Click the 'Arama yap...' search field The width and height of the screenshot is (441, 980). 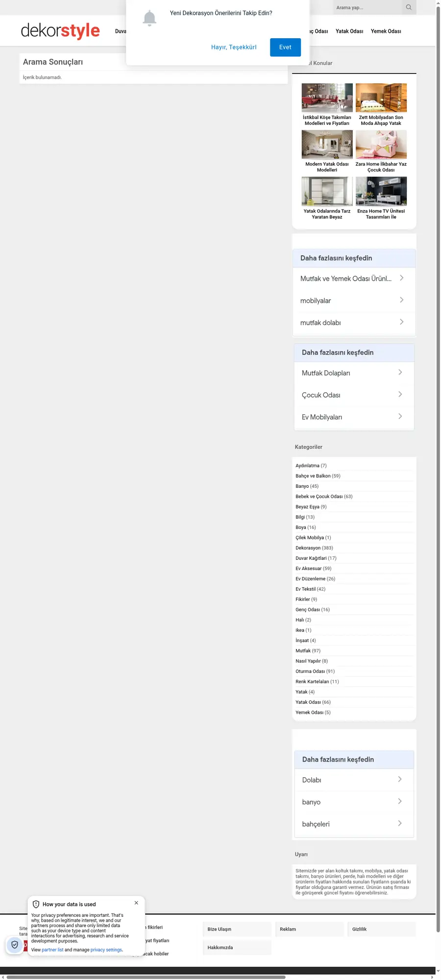(x=367, y=7)
